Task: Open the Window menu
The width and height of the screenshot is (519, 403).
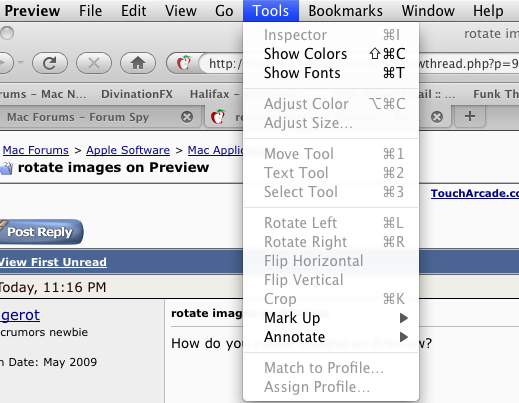Action: click(428, 11)
